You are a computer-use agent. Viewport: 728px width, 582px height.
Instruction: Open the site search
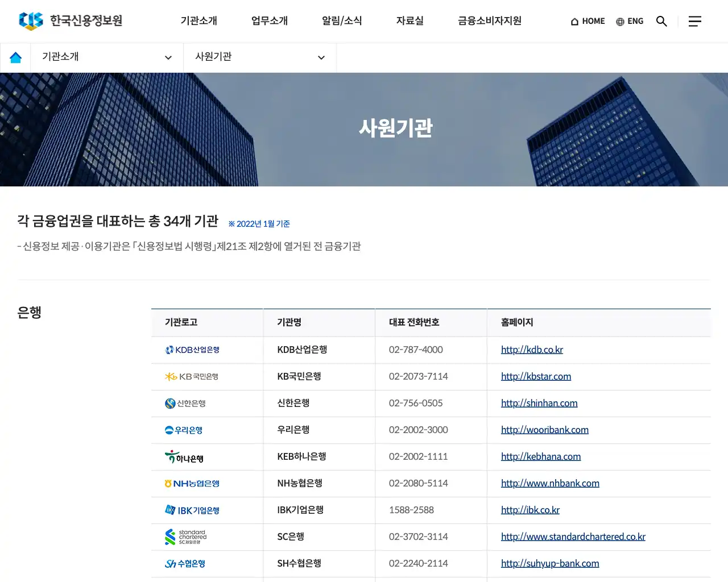[661, 21]
